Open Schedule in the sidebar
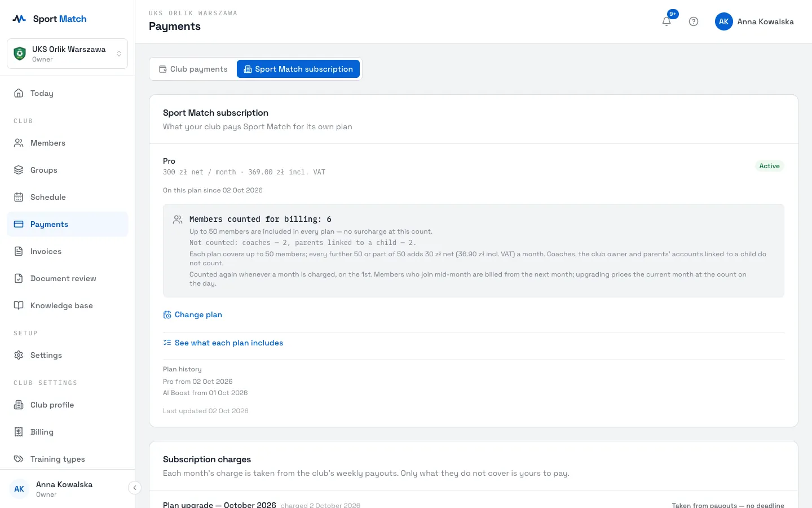 pyautogui.click(x=67, y=197)
